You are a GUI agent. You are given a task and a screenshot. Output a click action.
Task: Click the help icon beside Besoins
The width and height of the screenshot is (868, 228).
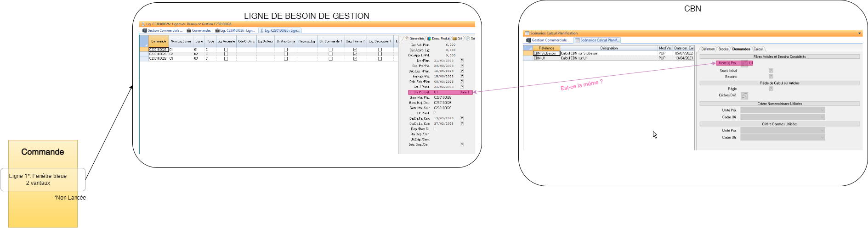coord(771,77)
